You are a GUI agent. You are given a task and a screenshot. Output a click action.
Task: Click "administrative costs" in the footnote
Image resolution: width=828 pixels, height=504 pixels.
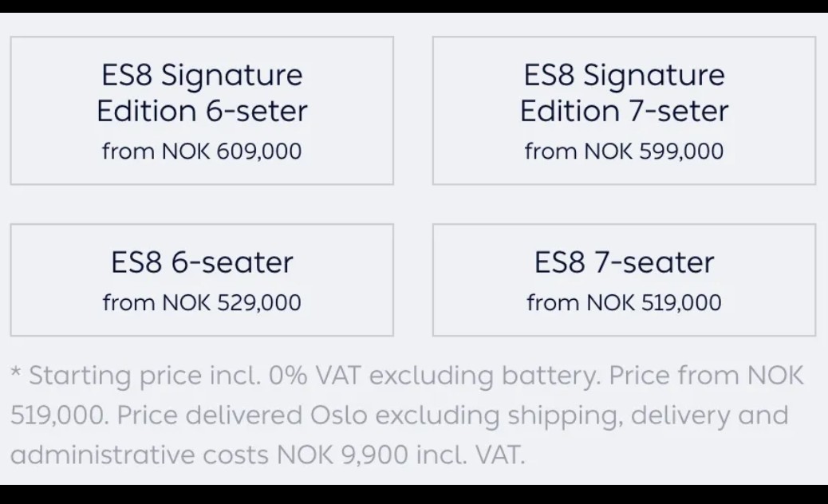(140, 455)
